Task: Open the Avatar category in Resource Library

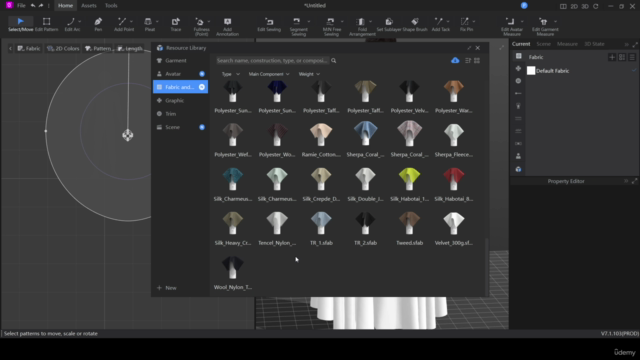Action: (180, 74)
